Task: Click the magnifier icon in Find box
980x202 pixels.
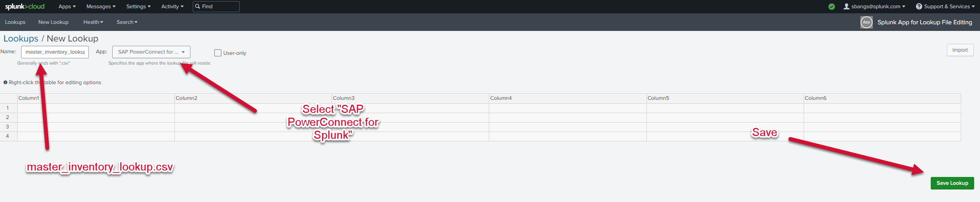Action: tap(197, 7)
